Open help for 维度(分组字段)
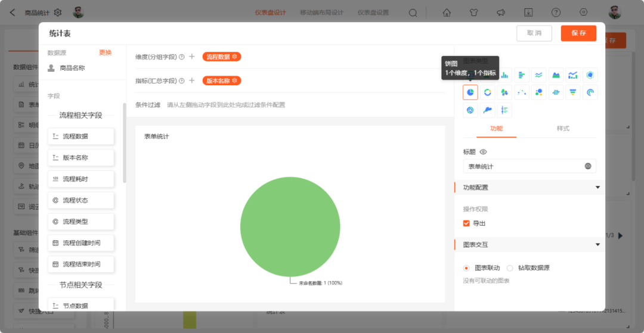Image resolution: width=644 pixels, height=333 pixels. pyautogui.click(x=181, y=57)
